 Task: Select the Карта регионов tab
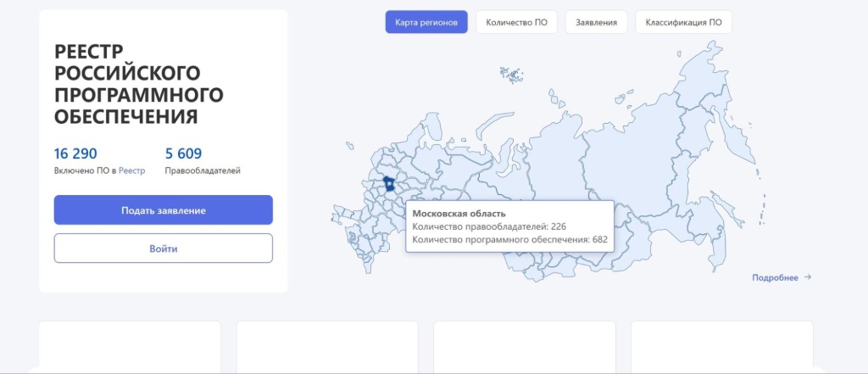[426, 22]
